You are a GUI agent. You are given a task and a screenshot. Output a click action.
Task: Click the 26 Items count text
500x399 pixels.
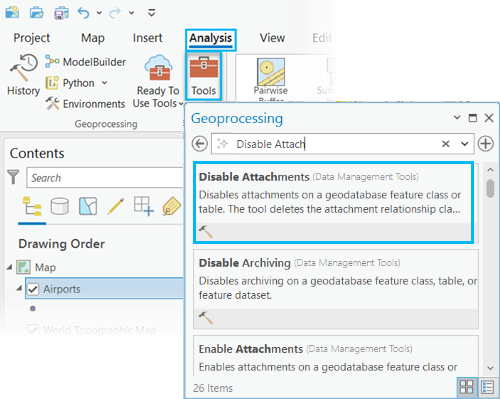(x=213, y=388)
